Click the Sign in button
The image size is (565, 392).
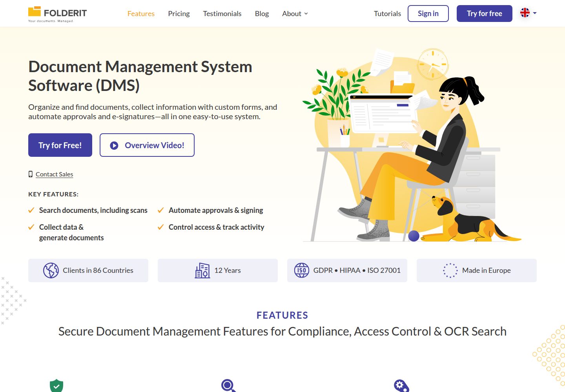(428, 13)
